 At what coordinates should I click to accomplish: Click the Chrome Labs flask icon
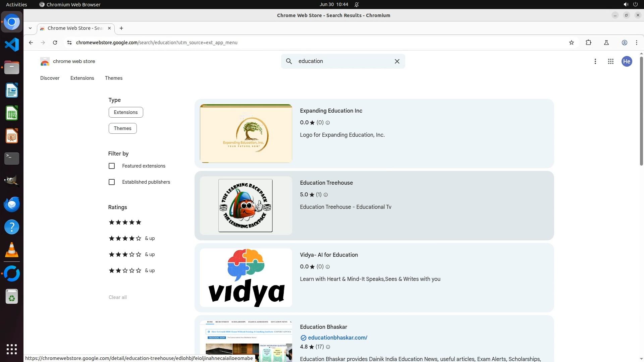pyautogui.click(x=606, y=43)
